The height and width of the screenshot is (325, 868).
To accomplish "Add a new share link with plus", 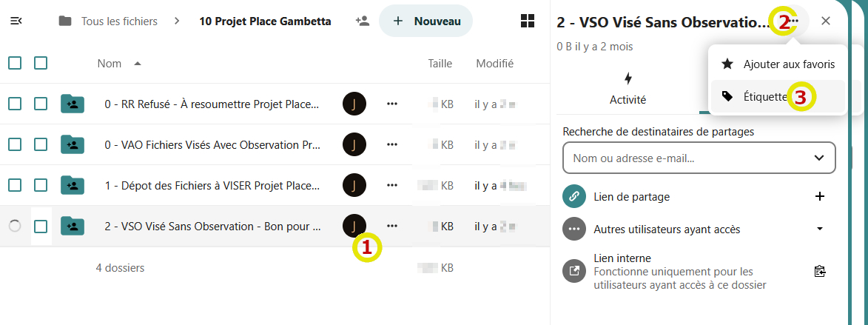I will coord(819,196).
